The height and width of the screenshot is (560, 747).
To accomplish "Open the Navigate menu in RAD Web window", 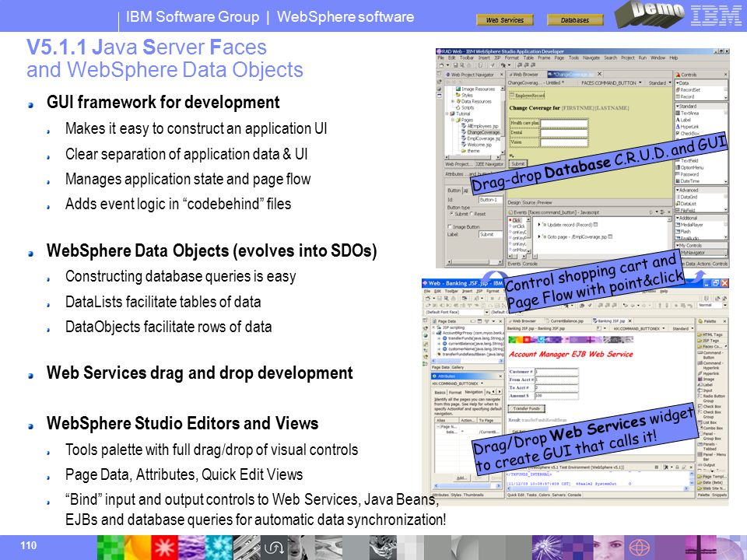I will click(591, 58).
